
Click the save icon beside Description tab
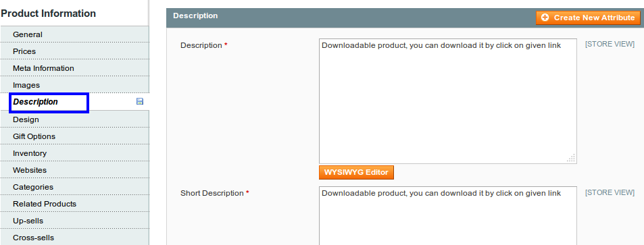coord(140,101)
